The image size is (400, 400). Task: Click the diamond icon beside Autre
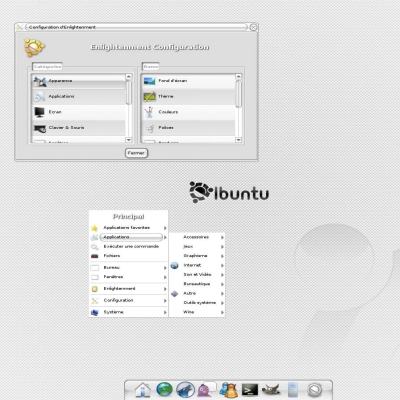[175, 294]
